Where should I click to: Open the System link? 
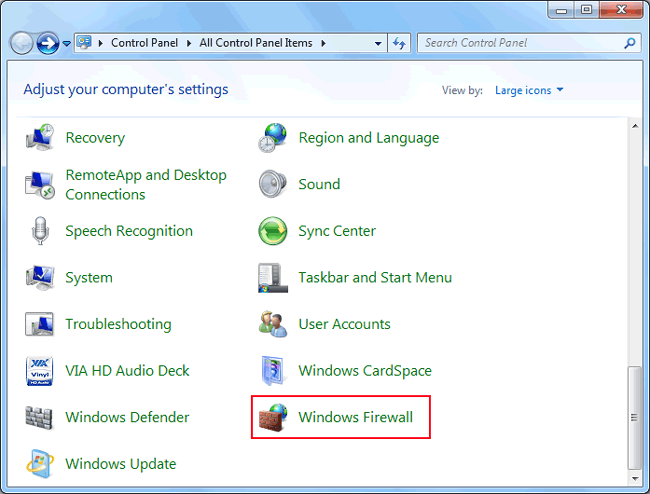pos(89,278)
